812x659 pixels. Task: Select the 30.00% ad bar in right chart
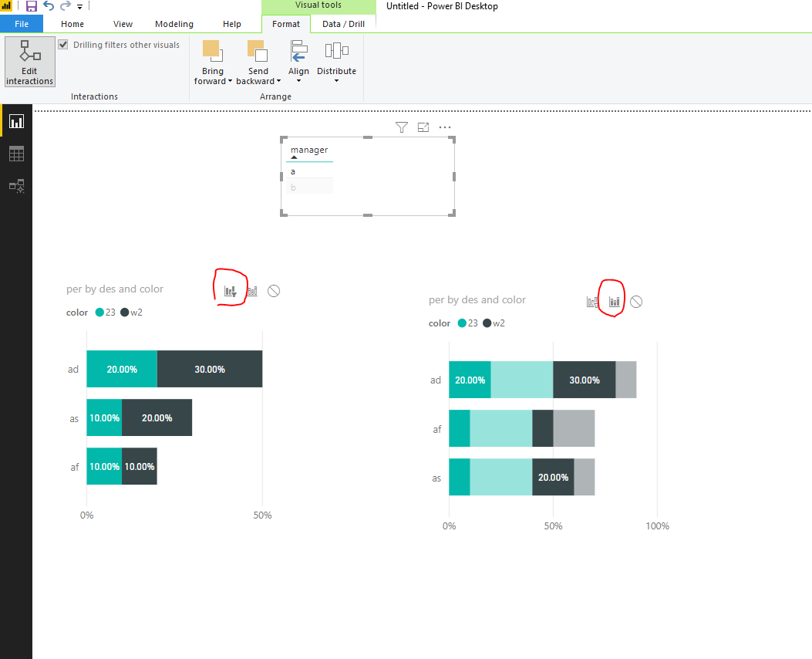pos(585,380)
